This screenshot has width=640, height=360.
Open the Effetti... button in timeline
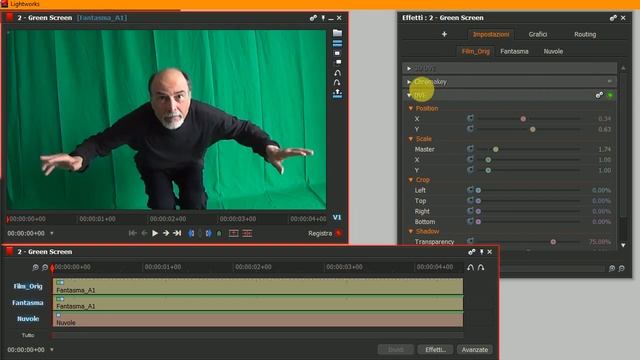436,350
